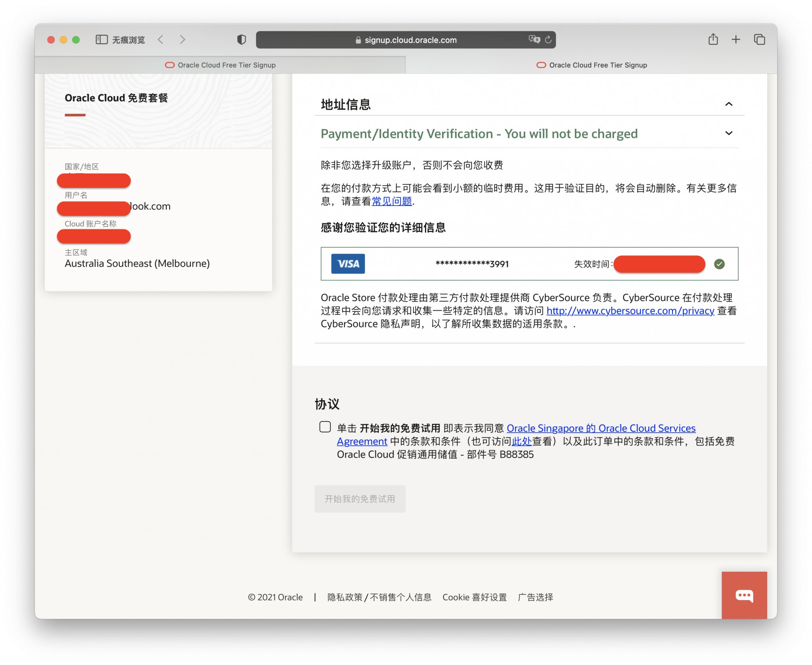Click the green verified checkmark icon
This screenshot has width=812, height=665.
[x=719, y=264]
